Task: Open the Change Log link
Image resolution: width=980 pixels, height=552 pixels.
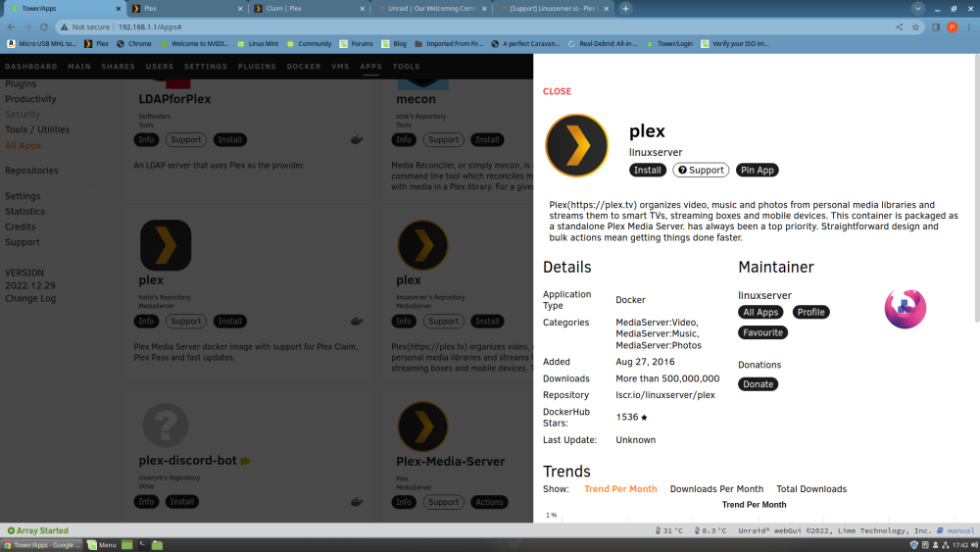Action: click(30, 299)
